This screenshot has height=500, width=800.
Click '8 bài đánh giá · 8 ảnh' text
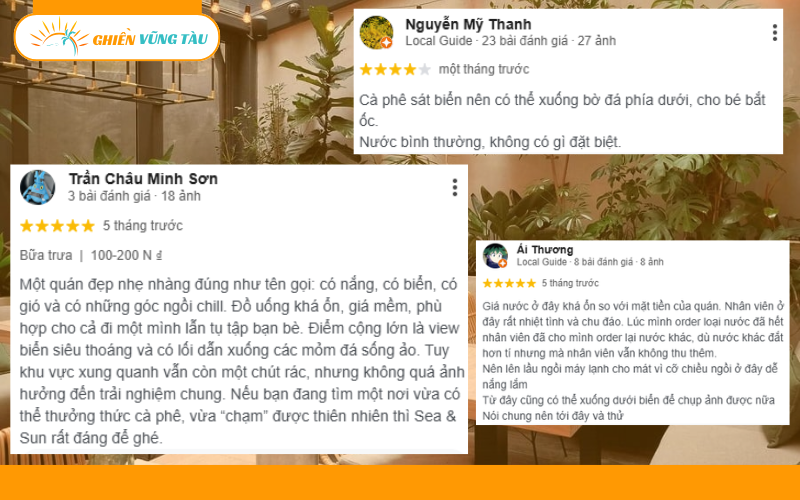618,262
